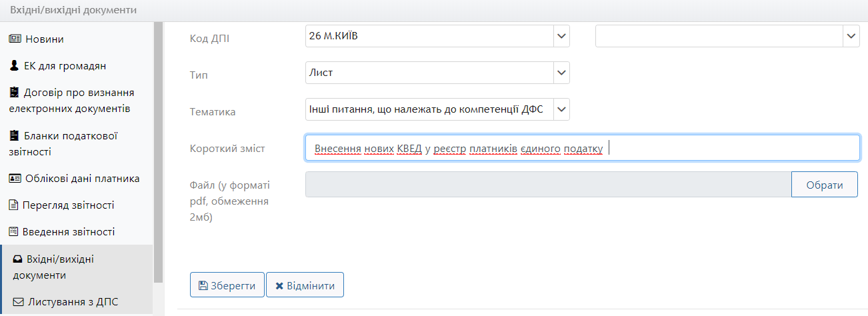Click Обрати to choose a file
868x316 pixels.
pyautogui.click(x=825, y=185)
